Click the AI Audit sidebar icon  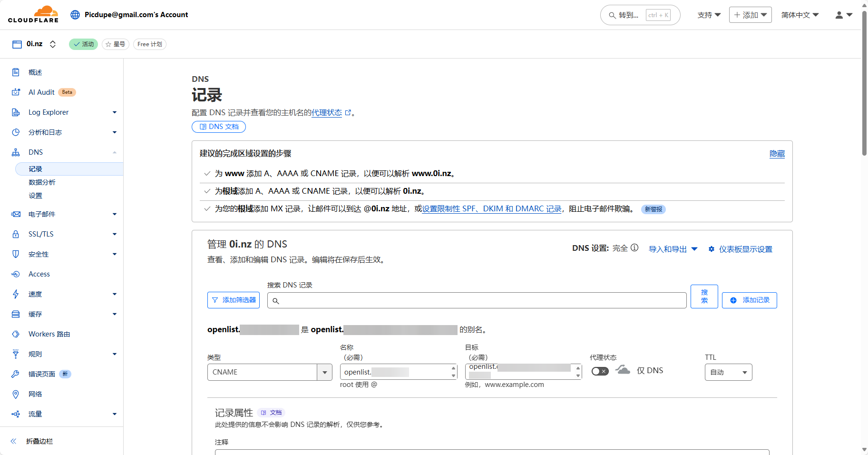[x=16, y=92]
